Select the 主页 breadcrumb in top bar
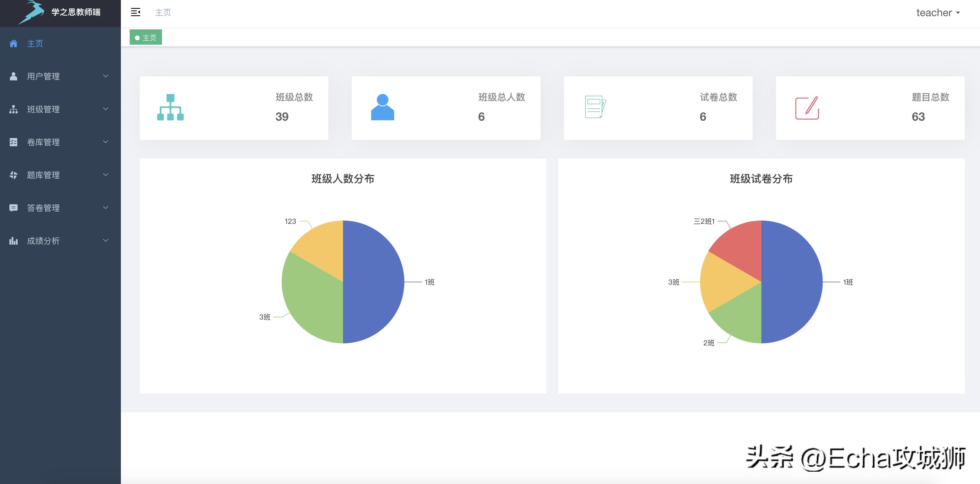 163,12
